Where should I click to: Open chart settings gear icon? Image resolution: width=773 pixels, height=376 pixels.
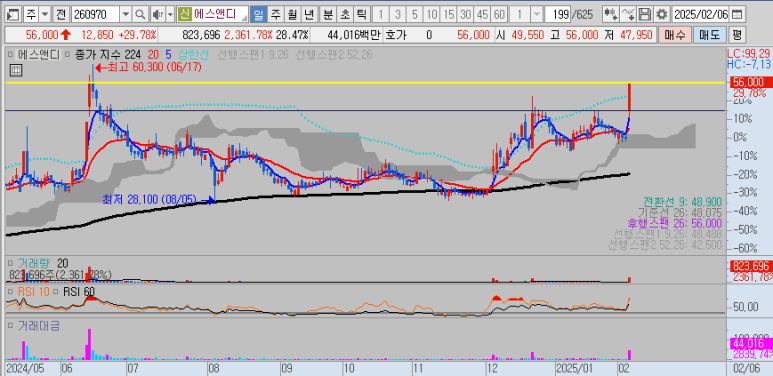click(x=663, y=14)
